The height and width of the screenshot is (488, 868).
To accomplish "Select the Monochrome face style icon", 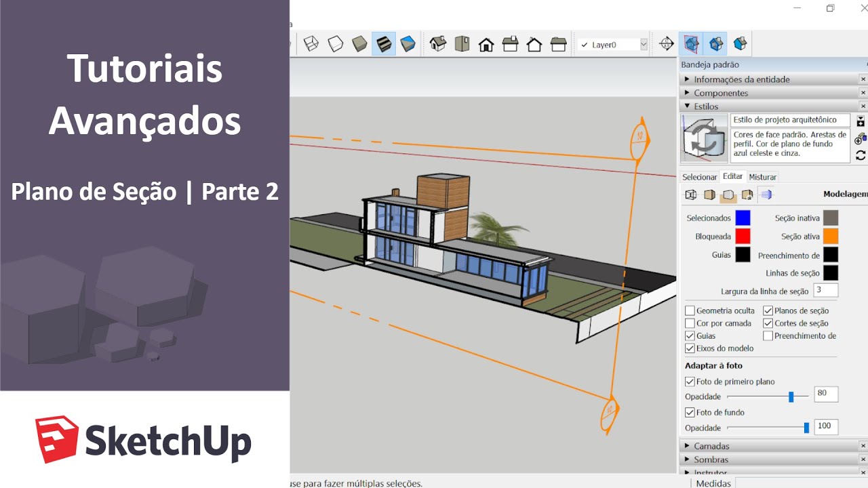I will click(408, 44).
